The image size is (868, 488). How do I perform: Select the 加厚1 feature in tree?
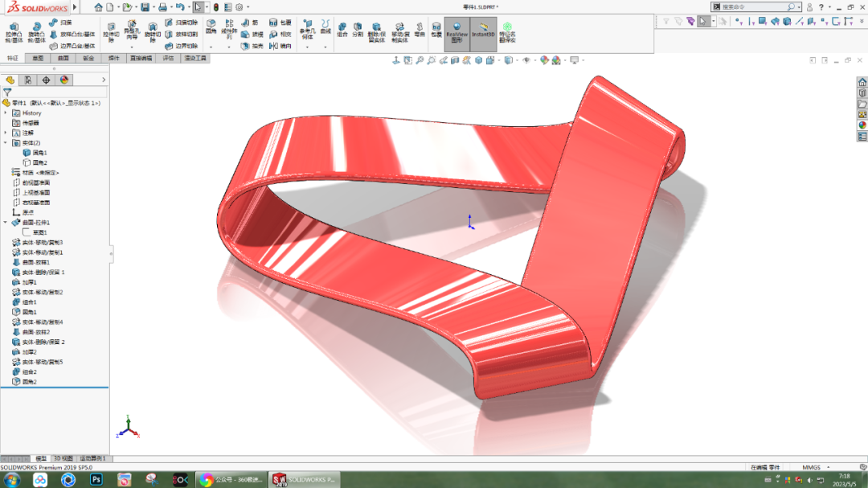click(x=30, y=282)
